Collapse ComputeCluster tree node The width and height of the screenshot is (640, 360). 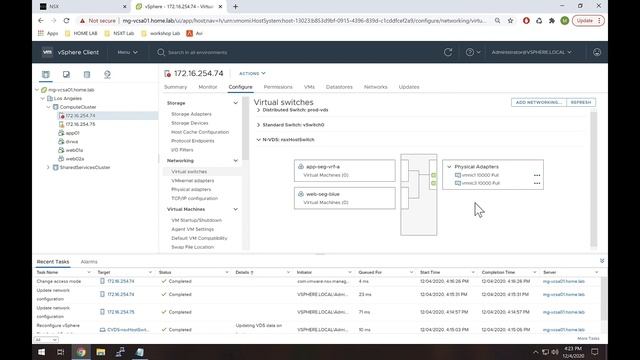[48, 107]
